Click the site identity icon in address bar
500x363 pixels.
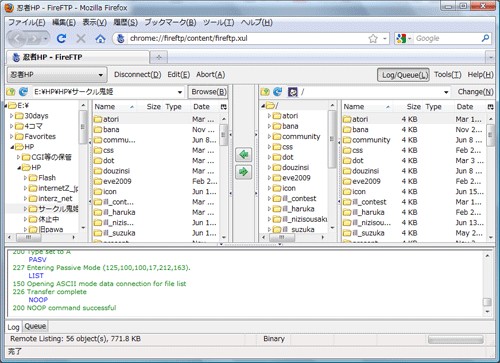[121, 39]
